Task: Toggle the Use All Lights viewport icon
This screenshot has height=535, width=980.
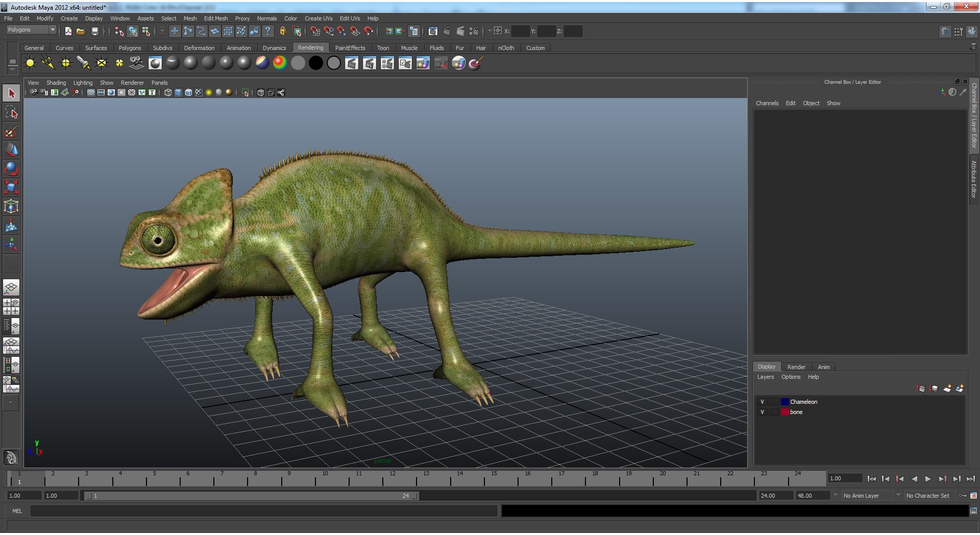Action: click(209, 92)
